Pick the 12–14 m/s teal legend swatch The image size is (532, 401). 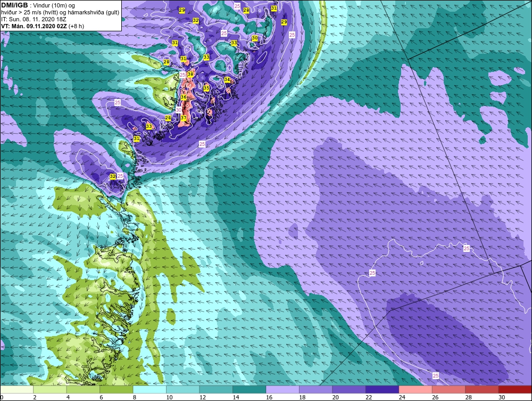pyautogui.click(x=216, y=389)
